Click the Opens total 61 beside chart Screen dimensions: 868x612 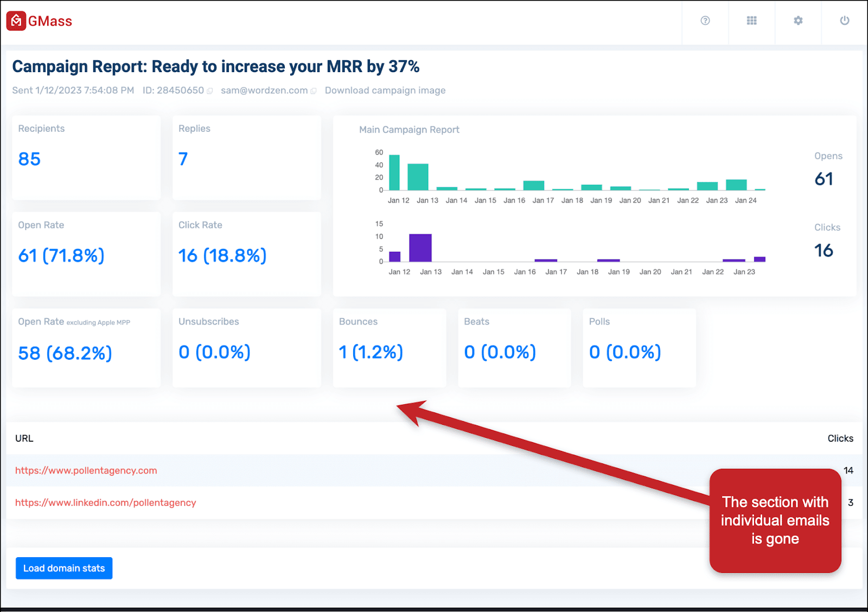pyautogui.click(x=824, y=179)
